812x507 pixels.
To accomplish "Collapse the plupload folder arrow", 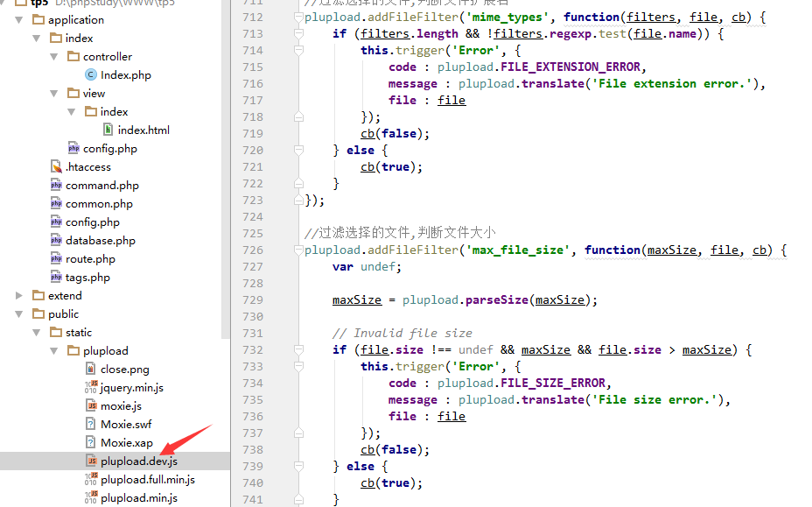I will point(54,351).
